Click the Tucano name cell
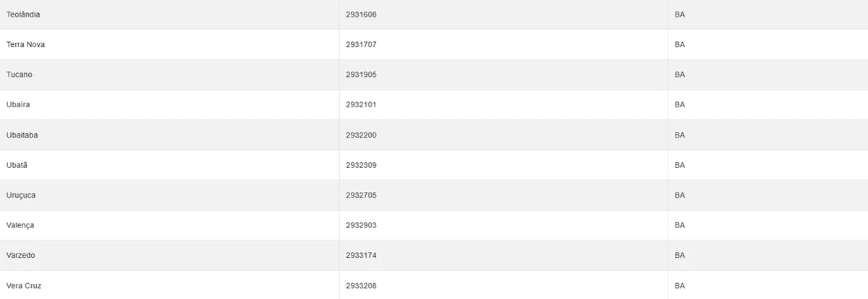Viewport: 868px width, 299px height. point(20,75)
